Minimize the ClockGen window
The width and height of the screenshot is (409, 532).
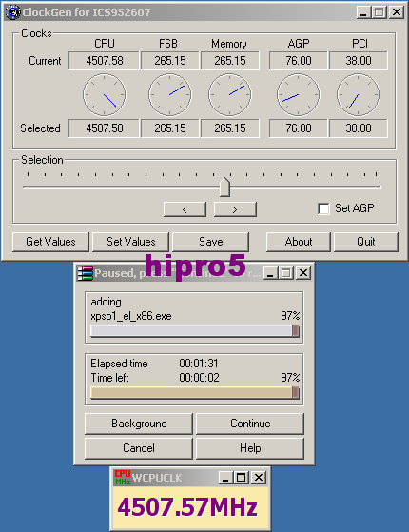pyautogui.click(x=363, y=12)
